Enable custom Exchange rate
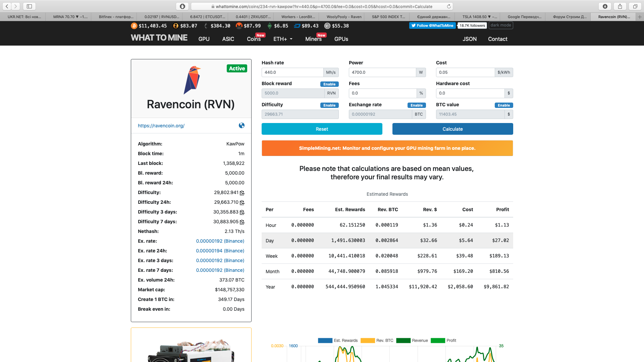644x362 pixels. (417, 105)
